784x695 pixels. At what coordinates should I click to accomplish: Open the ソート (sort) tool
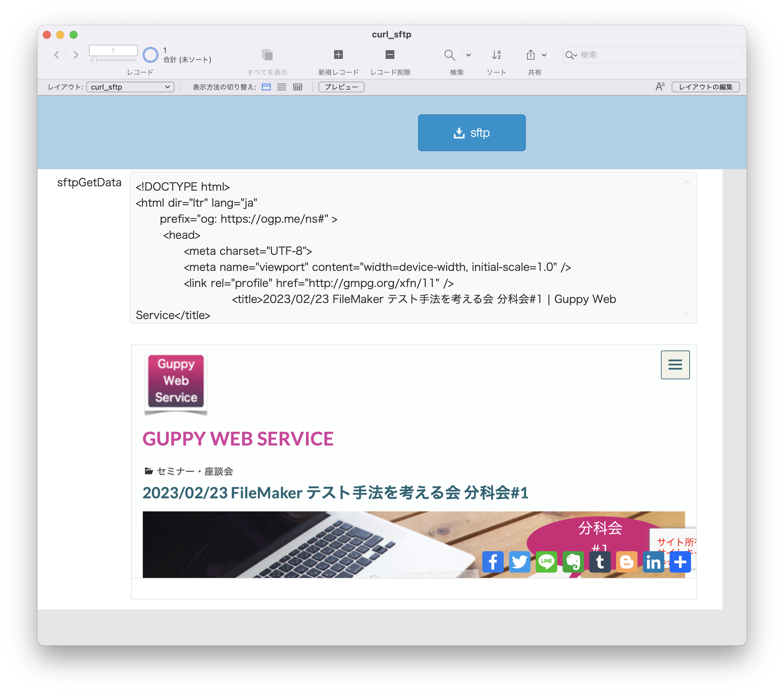point(497,55)
